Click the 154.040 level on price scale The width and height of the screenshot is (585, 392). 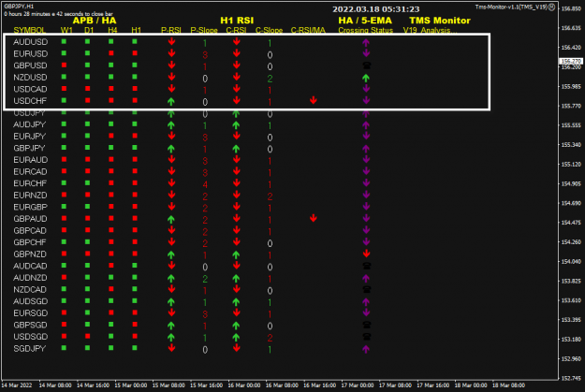click(x=571, y=261)
